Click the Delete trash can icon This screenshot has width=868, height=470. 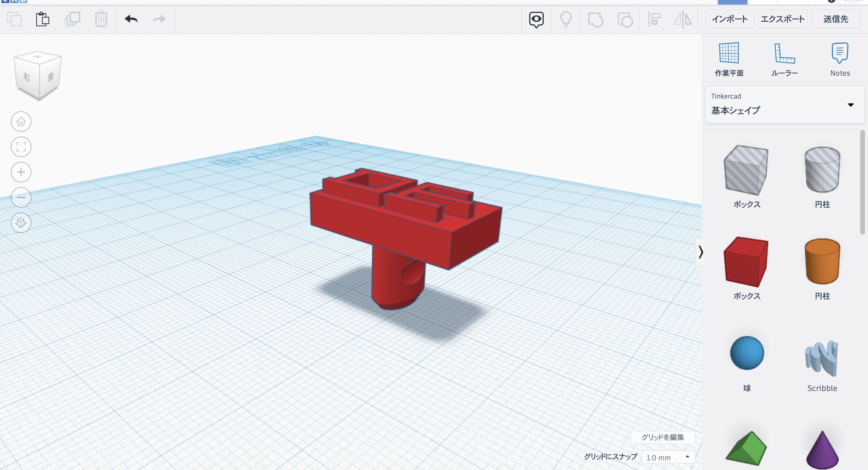click(x=101, y=19)
